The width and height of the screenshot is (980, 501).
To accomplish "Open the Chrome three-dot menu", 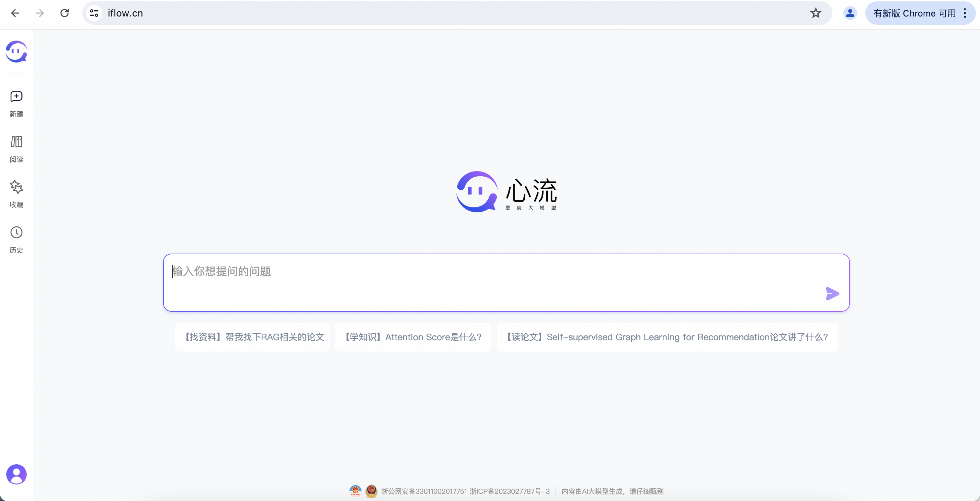I will pos(965,13).
